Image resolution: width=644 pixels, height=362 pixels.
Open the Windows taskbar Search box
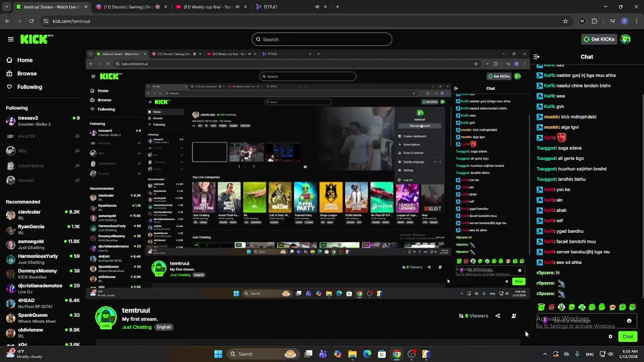pyautogui.click(x=263, y=354)
